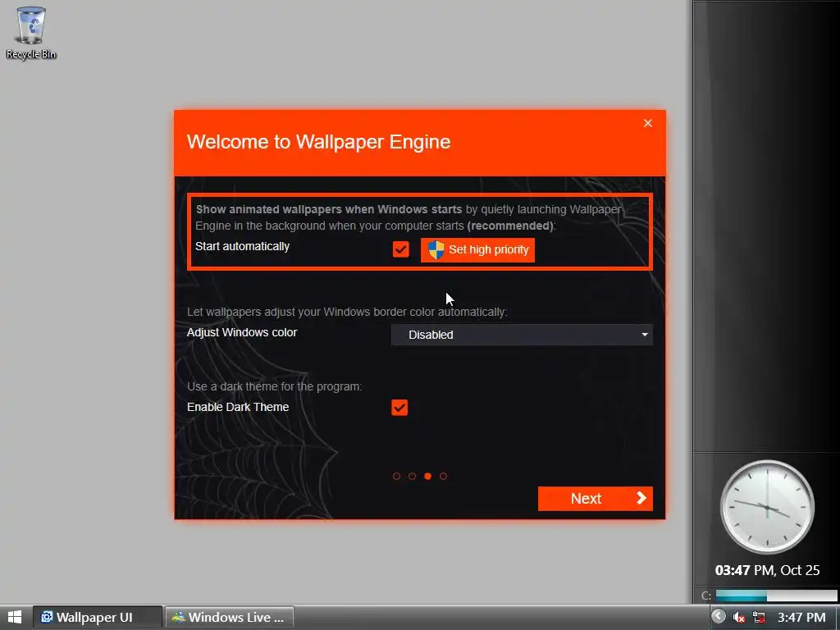Switch to Windows Live taskbar item
The height and width of the screenshot is (630, 840).
(x=230, y=617)
